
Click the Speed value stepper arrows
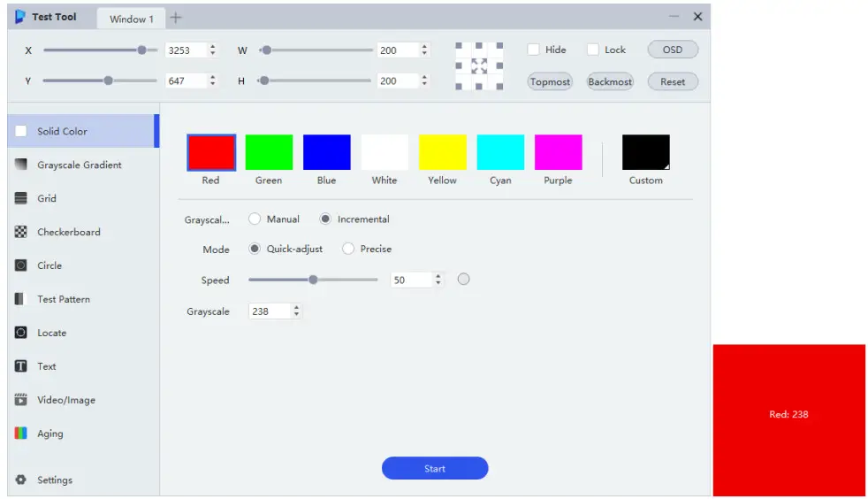[438, 280]
